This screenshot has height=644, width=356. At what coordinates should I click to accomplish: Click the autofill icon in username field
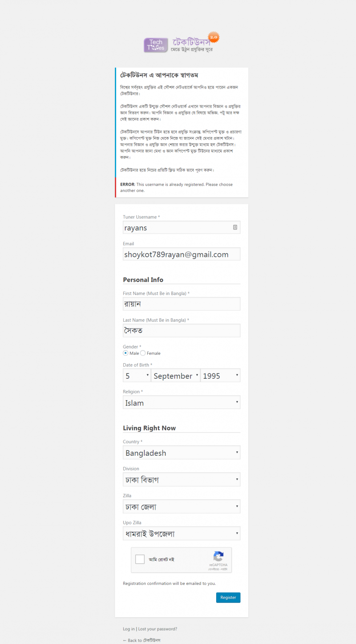coord(235,227)
